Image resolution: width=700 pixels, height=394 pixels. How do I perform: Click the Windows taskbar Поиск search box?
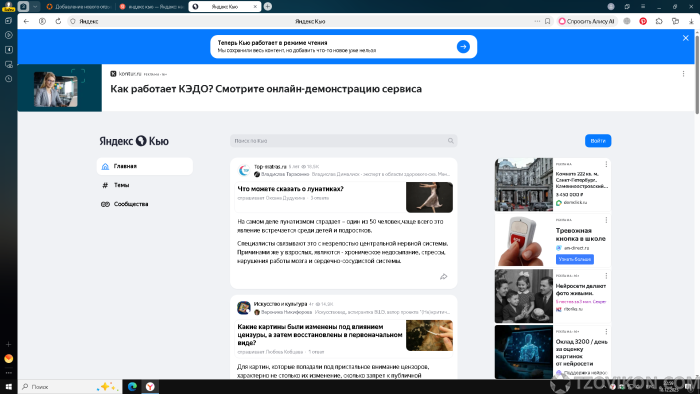[69, 387]
